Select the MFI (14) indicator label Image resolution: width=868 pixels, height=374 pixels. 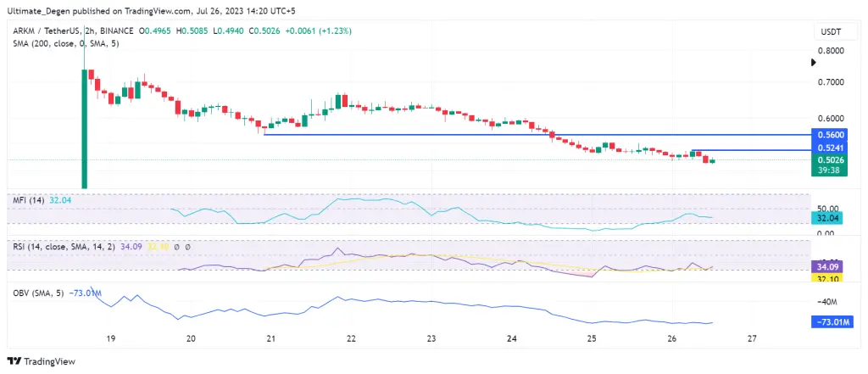point(30,200)
